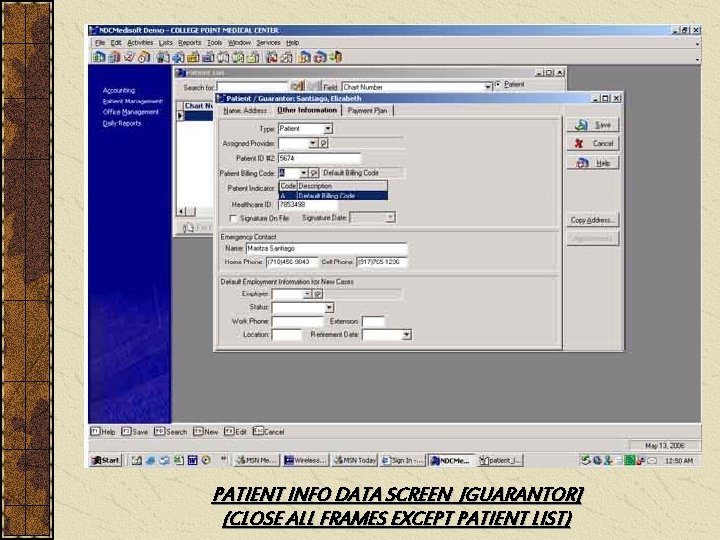This screenshot has height=540, width=720.
Task: Open the Services menu
Action: 269,43
